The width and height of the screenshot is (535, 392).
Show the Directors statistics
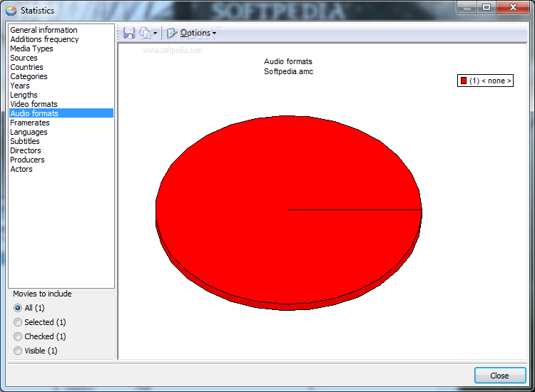[61, 150]
